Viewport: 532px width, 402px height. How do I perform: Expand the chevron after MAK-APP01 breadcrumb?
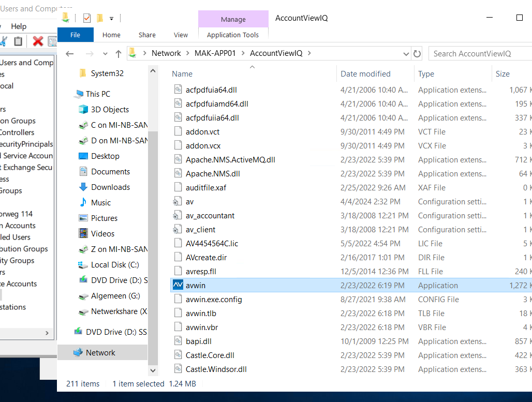pos(243,53)
